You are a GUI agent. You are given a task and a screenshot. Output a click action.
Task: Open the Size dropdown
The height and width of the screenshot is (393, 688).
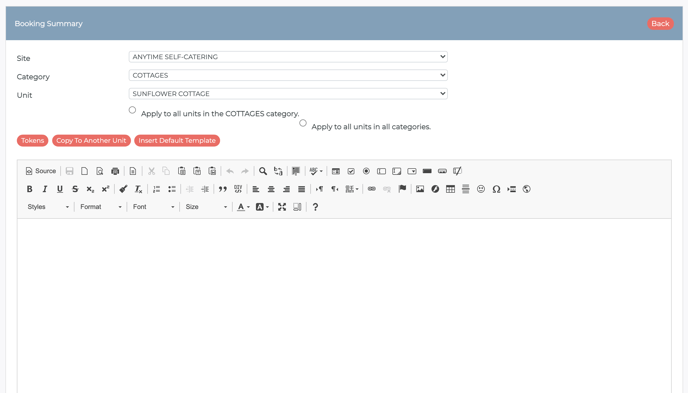(206, 207)
